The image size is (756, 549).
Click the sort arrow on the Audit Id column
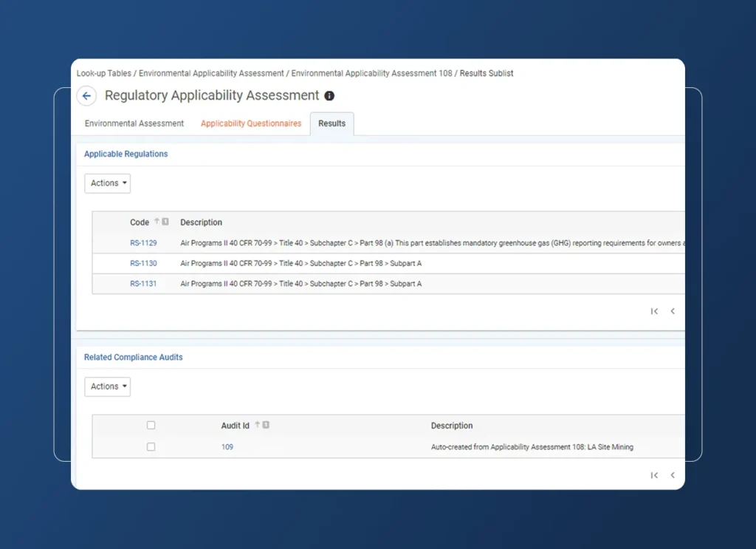pyautogui.click(x=256, y=425)
